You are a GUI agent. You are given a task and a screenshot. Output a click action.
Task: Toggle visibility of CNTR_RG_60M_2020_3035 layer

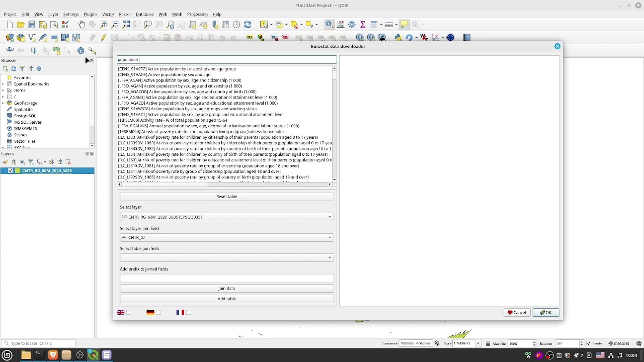pyautogui.click(x=10, y=171)
